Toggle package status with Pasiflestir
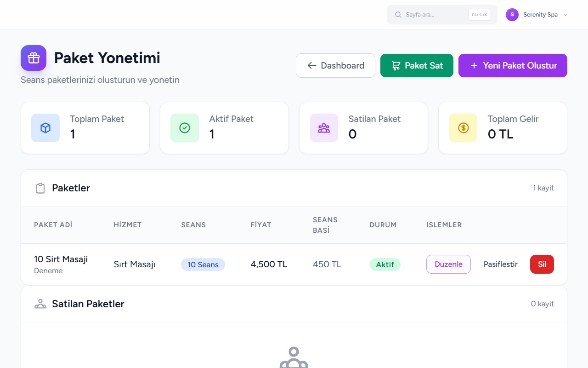 point(500,264)
